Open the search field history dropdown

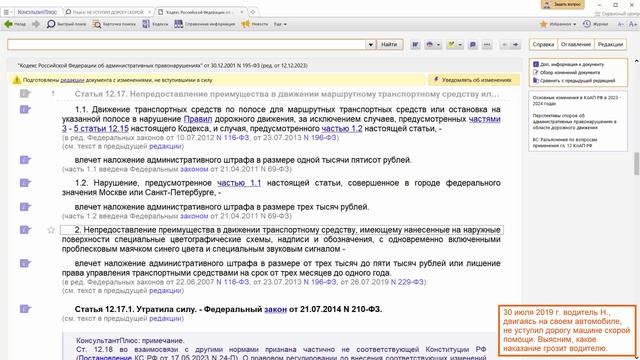tap(371, 44)
